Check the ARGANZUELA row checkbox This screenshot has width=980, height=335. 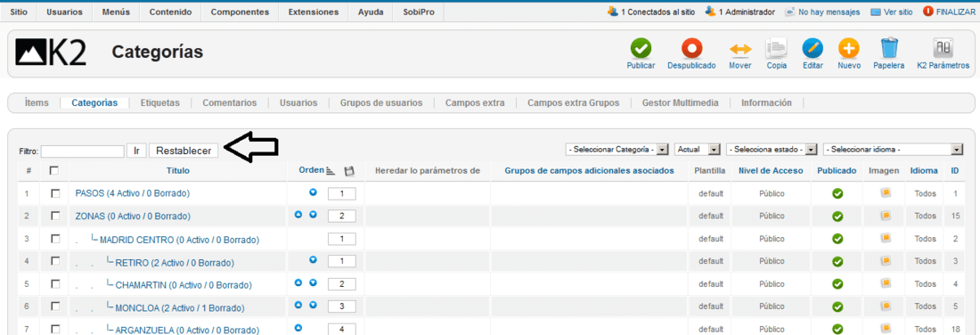click(55, 329)
